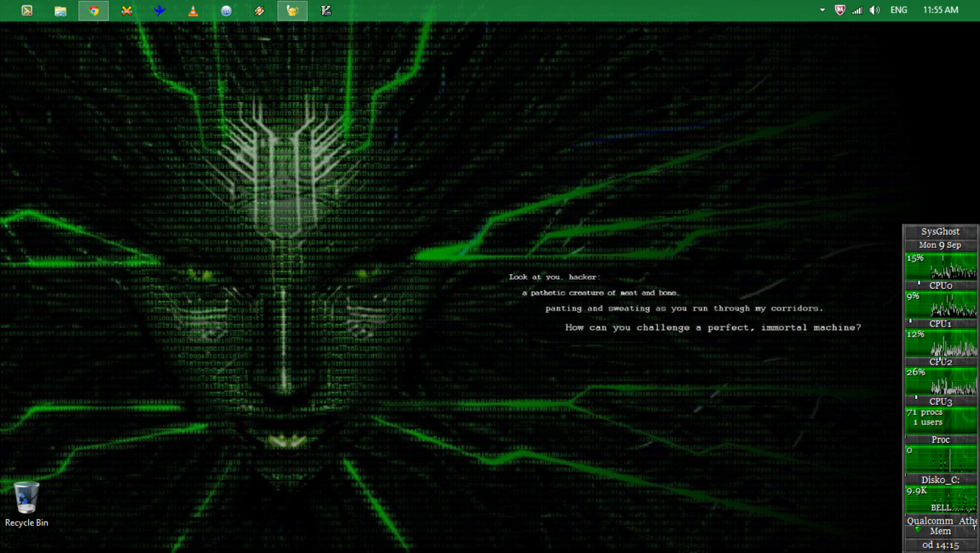Launch File Explorer from the taskbar
Viewport: 980px width, 553px height.
(x=60, y=11)
